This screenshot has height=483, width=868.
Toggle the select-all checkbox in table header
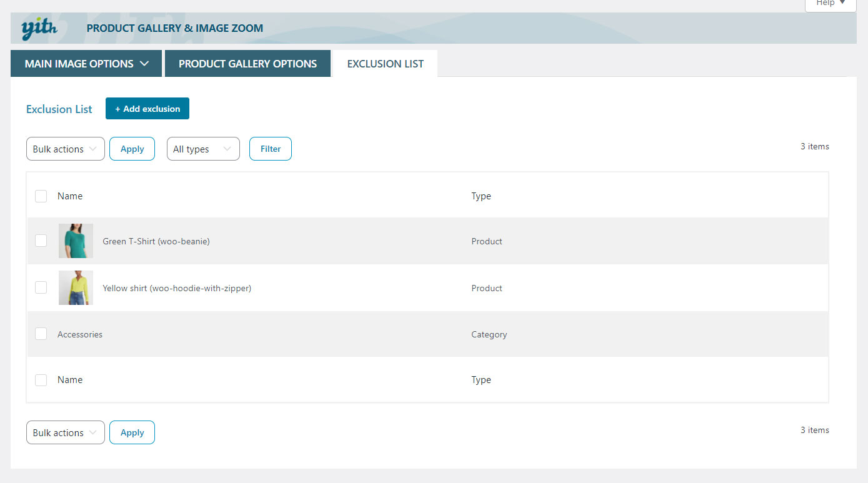41,196
